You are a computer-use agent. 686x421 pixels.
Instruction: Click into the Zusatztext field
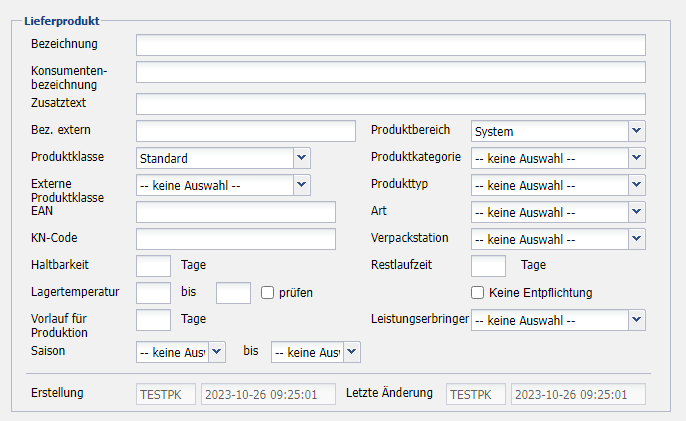tap(390, 104)
